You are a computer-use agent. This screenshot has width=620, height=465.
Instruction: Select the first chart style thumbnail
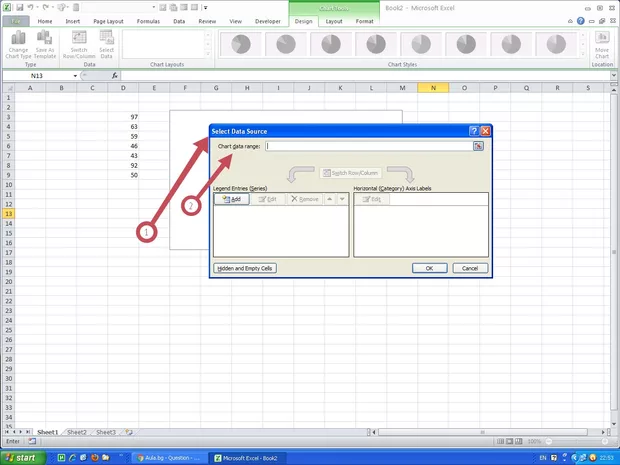click(x=236, y=45)
